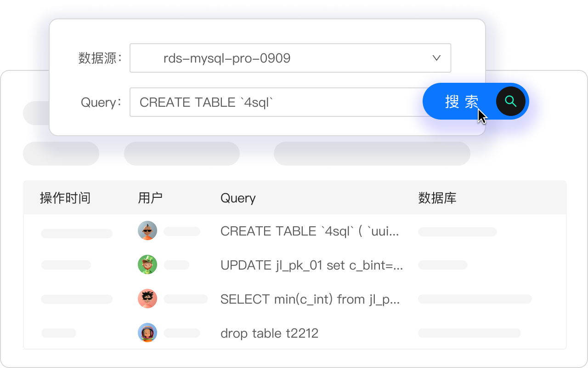The height and width of the screenshot is (368, 588).
Task: Click the operation time placeholder in first row
Action: point(77,234)
